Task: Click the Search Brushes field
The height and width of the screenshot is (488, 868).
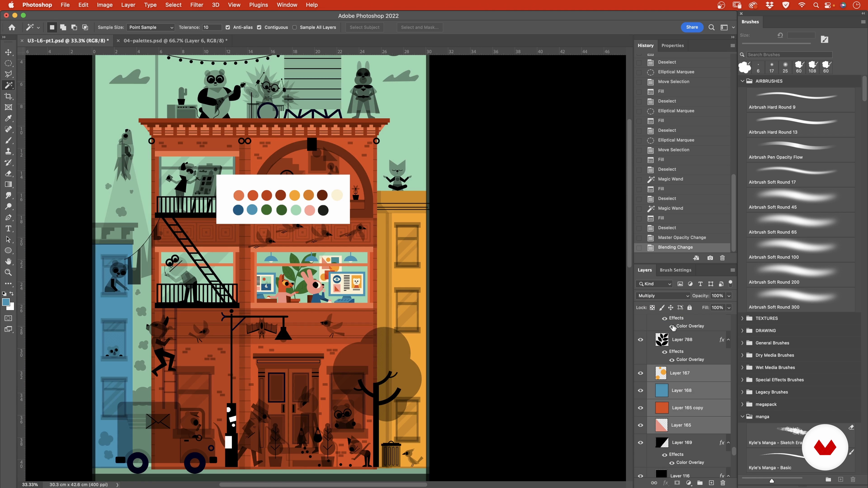Action: (x=789, y=54)
